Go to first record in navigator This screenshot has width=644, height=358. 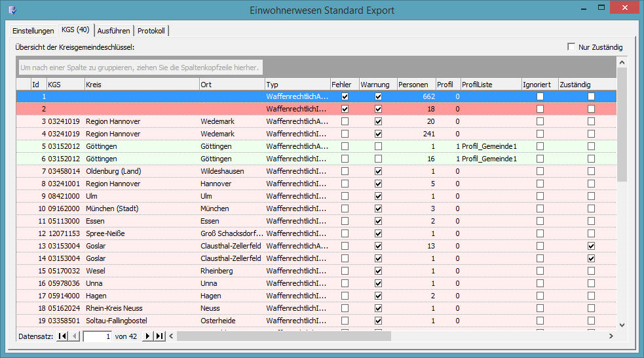(x=62, y=336)
